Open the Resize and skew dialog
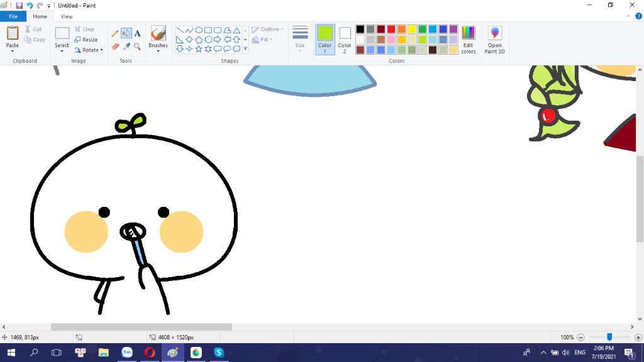Screen dimensions: 644x362 click(x=86, y=40)
